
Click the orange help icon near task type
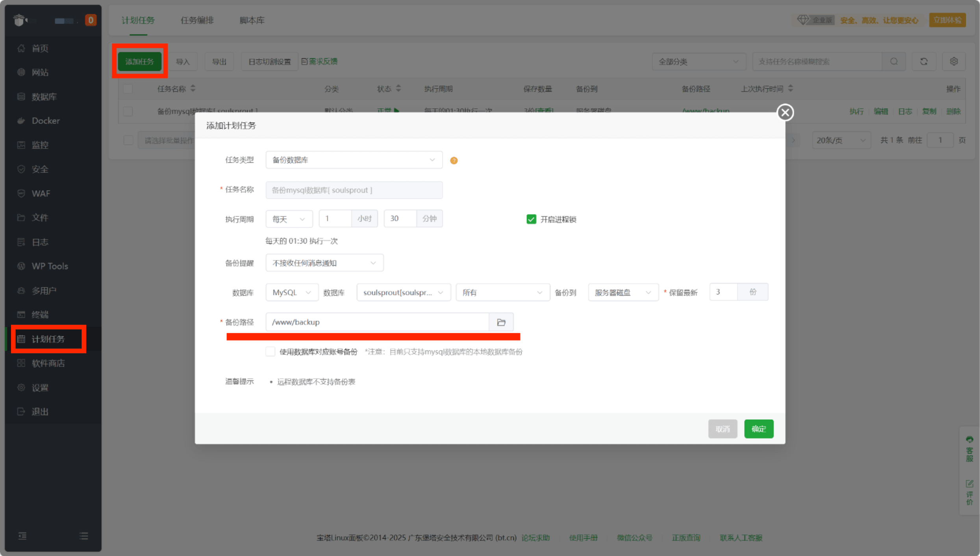tap(454, 160)
